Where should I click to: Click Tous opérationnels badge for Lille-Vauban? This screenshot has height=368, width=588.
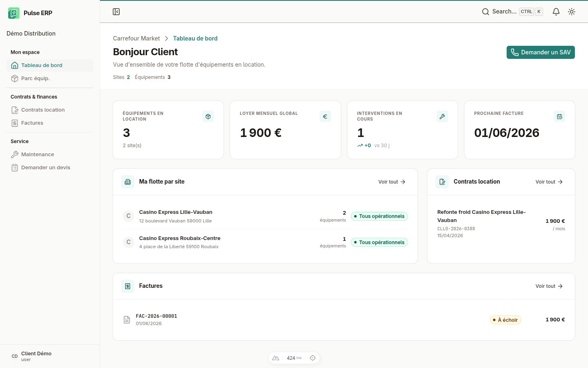point(379,216)
